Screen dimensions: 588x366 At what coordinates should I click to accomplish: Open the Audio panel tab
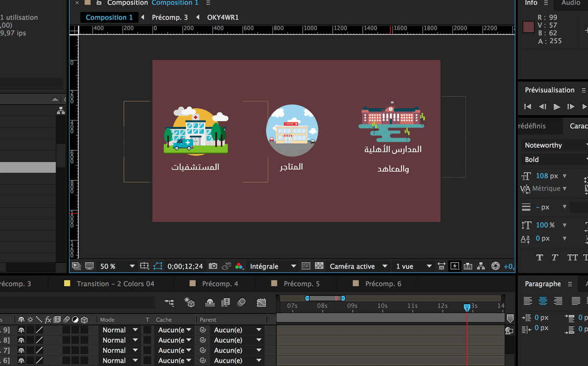click(x=570, y=3)
